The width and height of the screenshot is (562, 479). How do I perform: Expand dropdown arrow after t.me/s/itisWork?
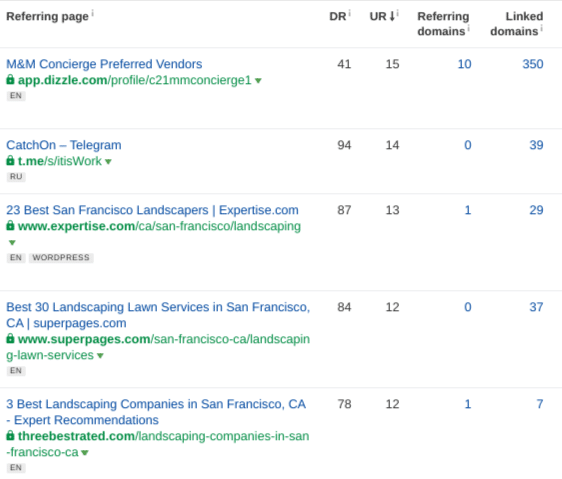[108, 162]
